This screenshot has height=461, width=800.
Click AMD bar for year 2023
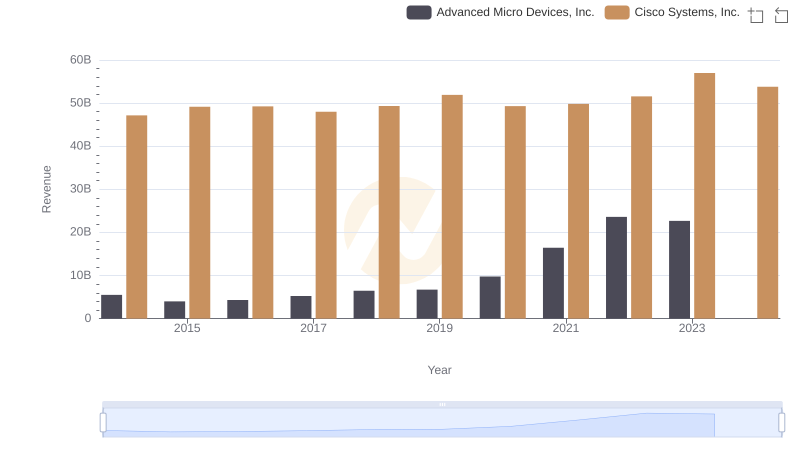click(679, 270)
